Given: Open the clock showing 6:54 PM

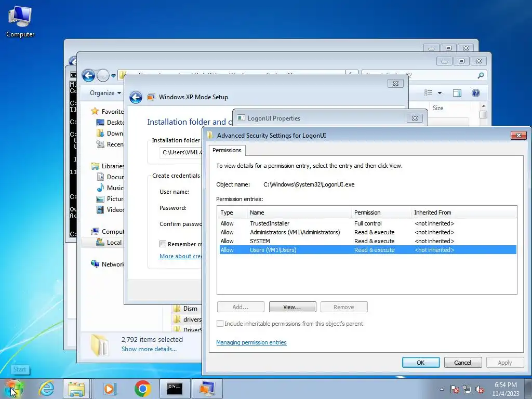Looking at the screenshot, I should tap(506, 389).
